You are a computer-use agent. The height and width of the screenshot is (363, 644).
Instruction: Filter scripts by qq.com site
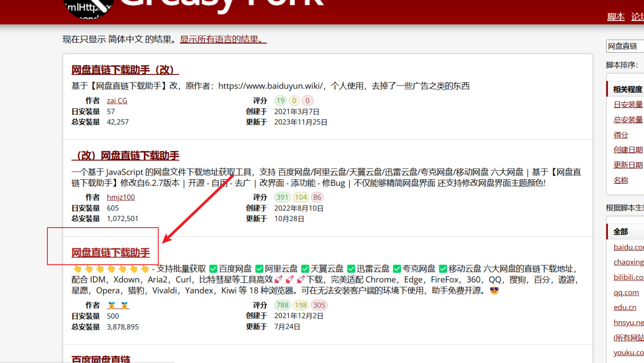coord(626,293)
